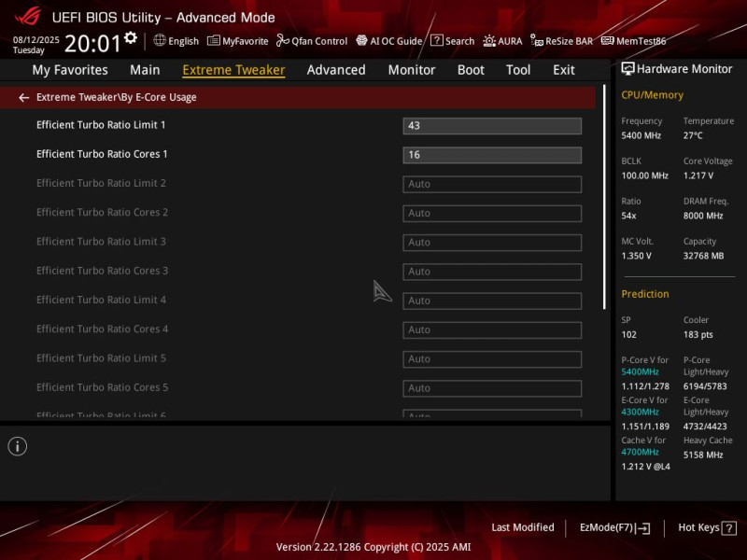Click Efficient Turbo Ratio Limit 5 field
747x560 pixels.
(492, 359)
